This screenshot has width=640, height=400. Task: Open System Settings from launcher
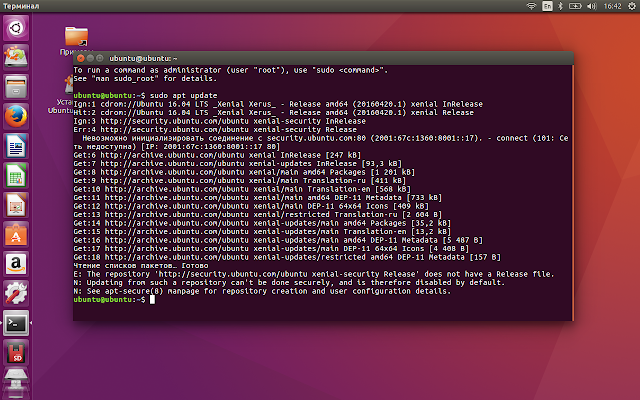pyautogui.click(x=16, y=293)
